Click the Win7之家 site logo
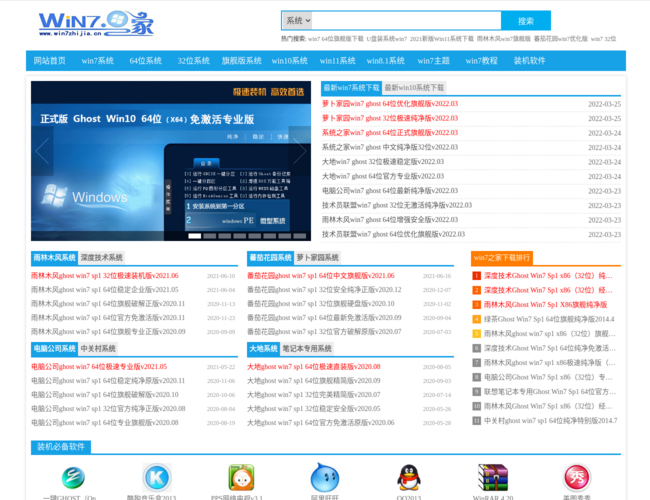The height and width of the screenshot is (500, 650). tap(96, 24)
